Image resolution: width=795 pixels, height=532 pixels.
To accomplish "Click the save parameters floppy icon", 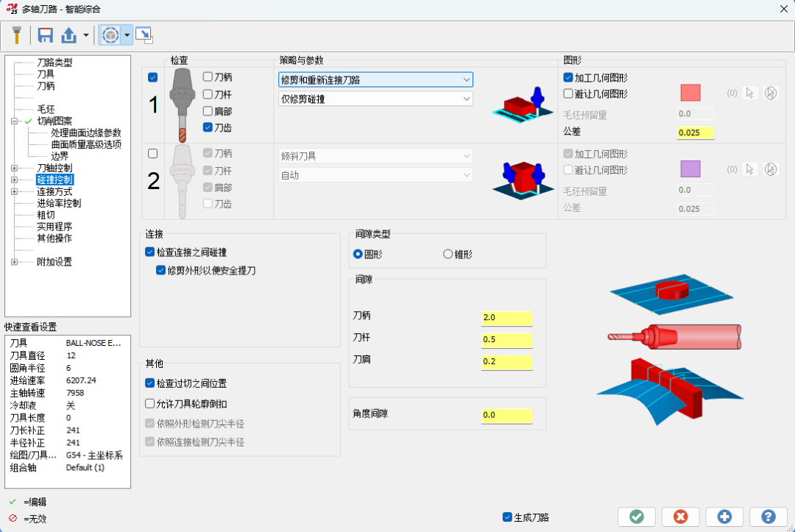I will tap(46, 35).
